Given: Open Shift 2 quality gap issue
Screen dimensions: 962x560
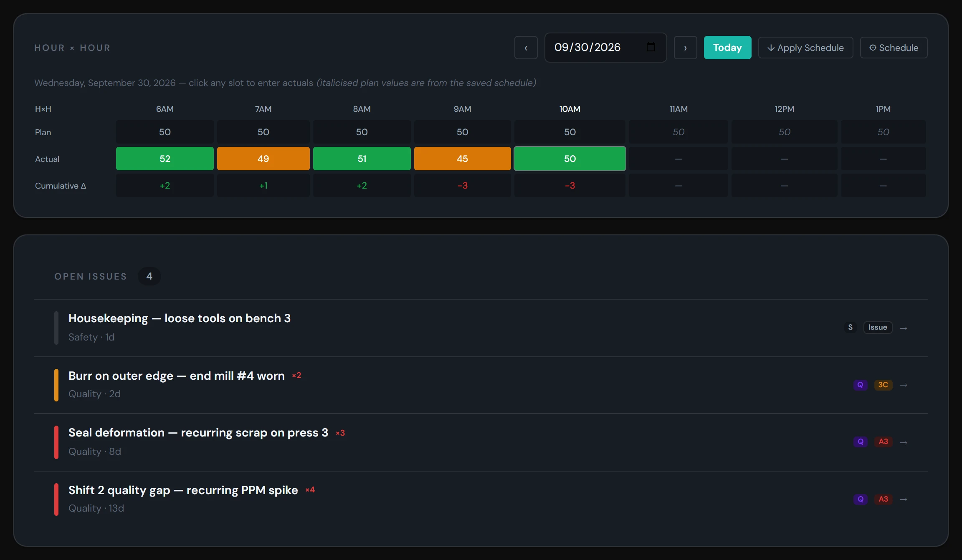Looking at the screenshot, I should [481, 499].
